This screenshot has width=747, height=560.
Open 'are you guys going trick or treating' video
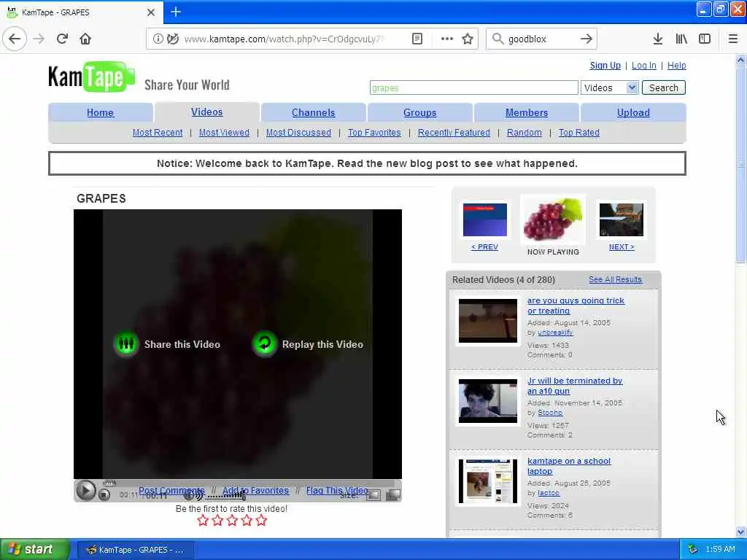[x=576, y=306]
